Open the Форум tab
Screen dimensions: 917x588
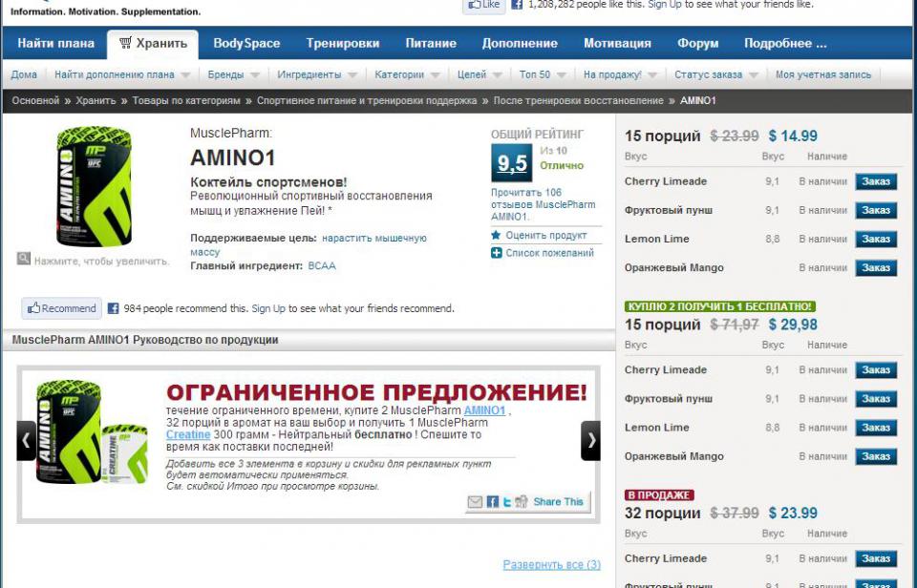(x=697, y=43)
